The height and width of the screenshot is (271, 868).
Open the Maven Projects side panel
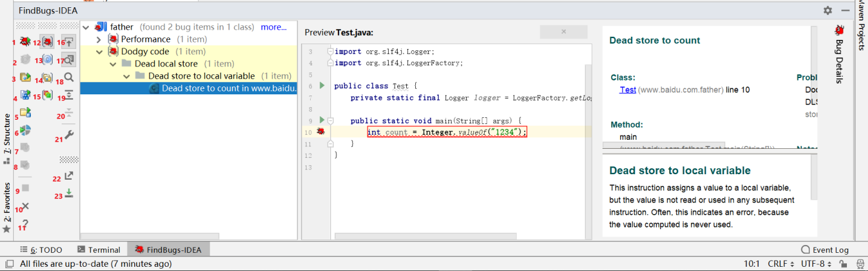pyautogui.click(x=861, y=26)
